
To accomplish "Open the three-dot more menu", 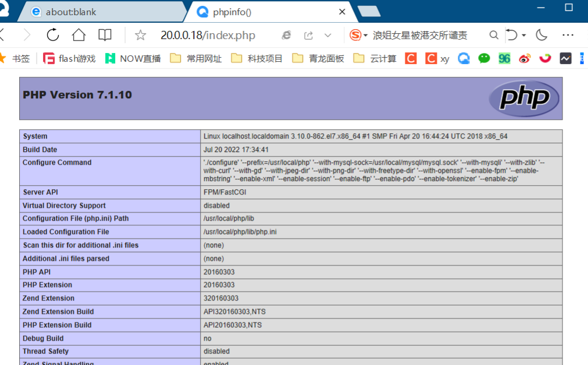I will click(x=568, y=35).
